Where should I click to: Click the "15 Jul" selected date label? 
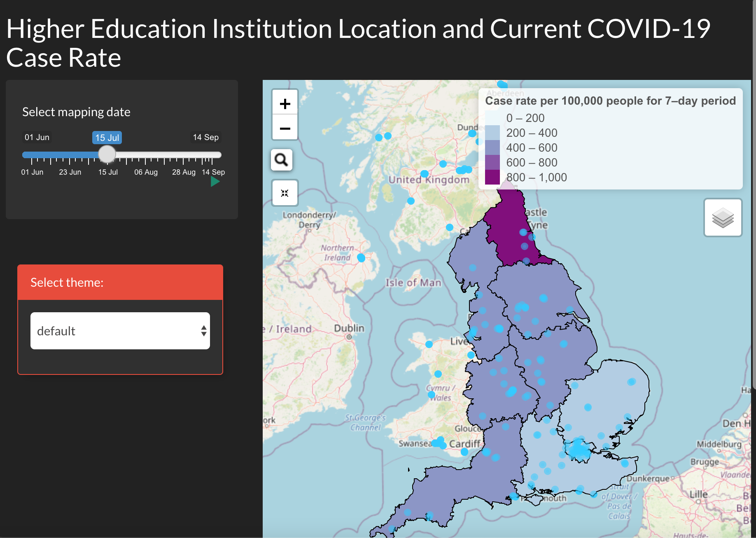click(x=107, y=137)
